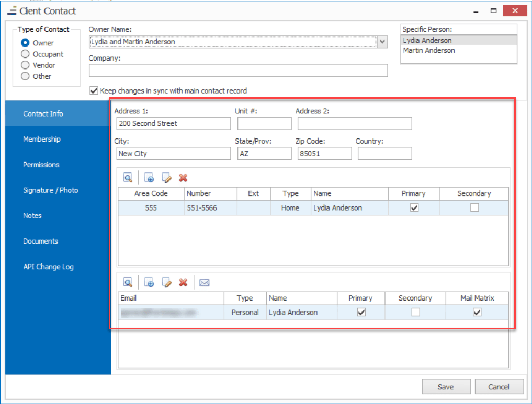Uncheck Primary for the email row
The height and width of the screenshot is (404, 532).
point(361,312)
